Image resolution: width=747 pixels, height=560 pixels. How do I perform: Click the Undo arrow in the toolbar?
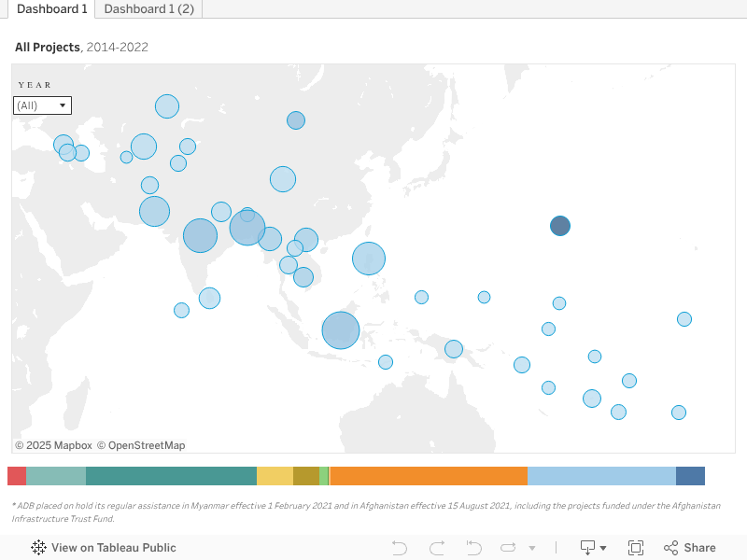(400, 548)
